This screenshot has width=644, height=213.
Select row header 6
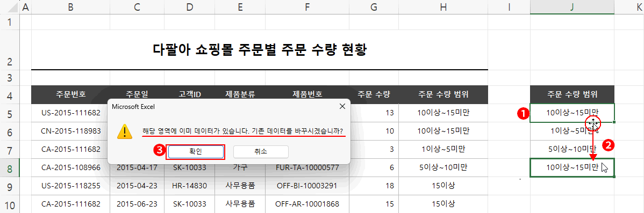click(x=10, y=131)
